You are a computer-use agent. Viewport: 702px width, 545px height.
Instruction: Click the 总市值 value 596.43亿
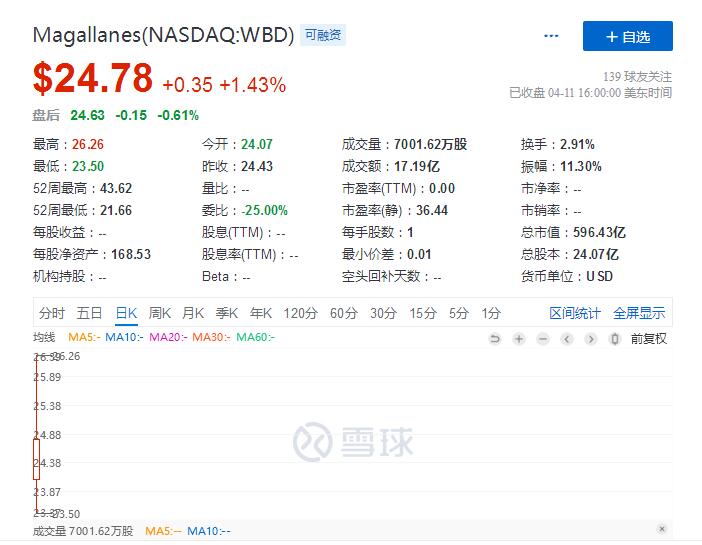click(599, 232)
